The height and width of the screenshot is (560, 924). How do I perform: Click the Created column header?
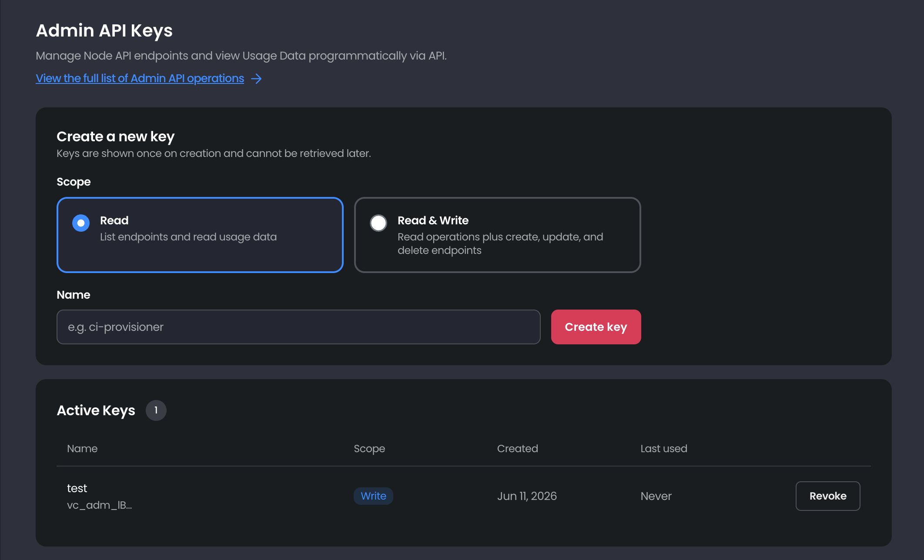click(518, 449)
